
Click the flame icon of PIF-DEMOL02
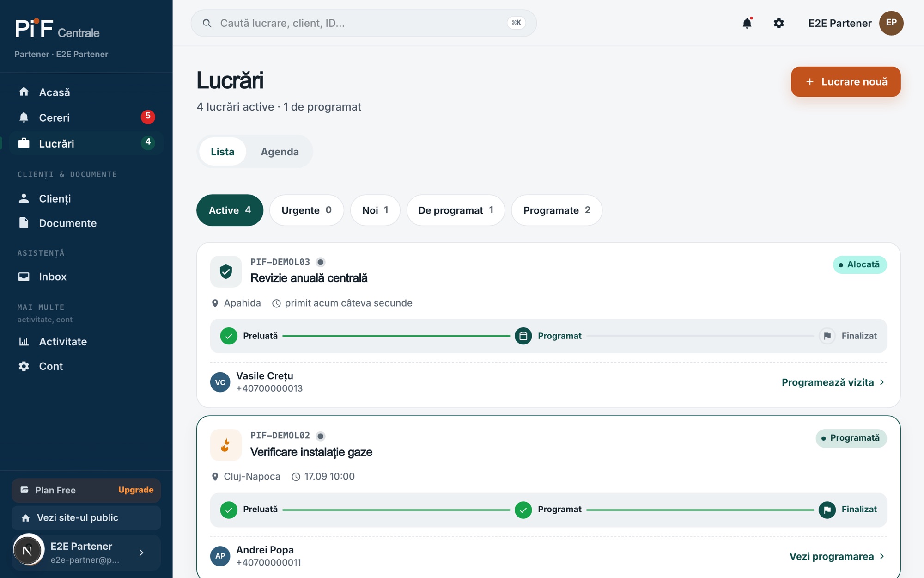pyautogui.click(x=226, y=445)
